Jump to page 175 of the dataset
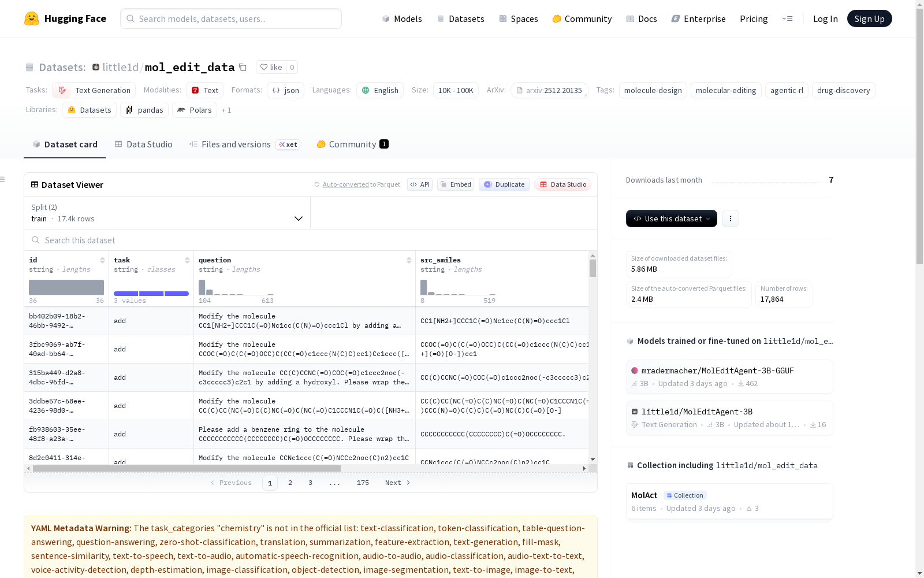Image resolution: width=924 pixels, height=578 pixels. pyautogui.click(x=363, y=483)
